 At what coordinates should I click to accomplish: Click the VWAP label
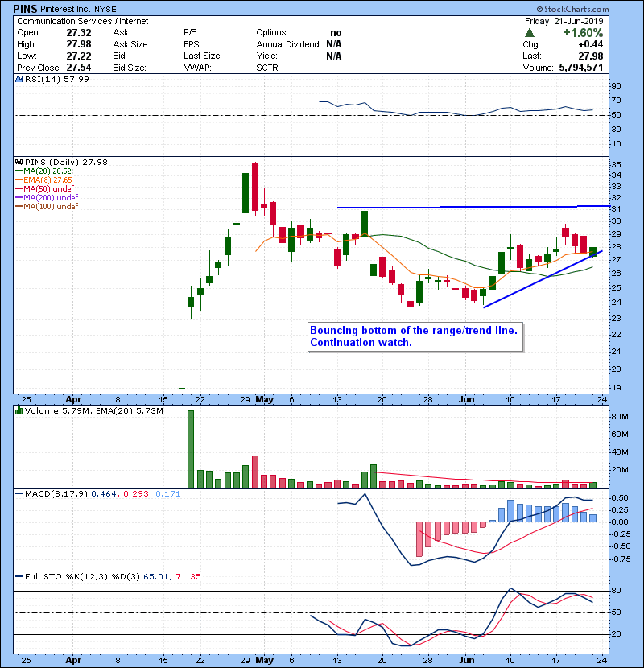(x=197, y=68)
